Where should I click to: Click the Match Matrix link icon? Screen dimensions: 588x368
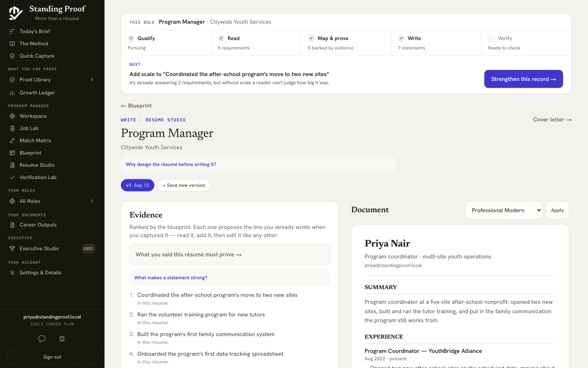point(12,141)
